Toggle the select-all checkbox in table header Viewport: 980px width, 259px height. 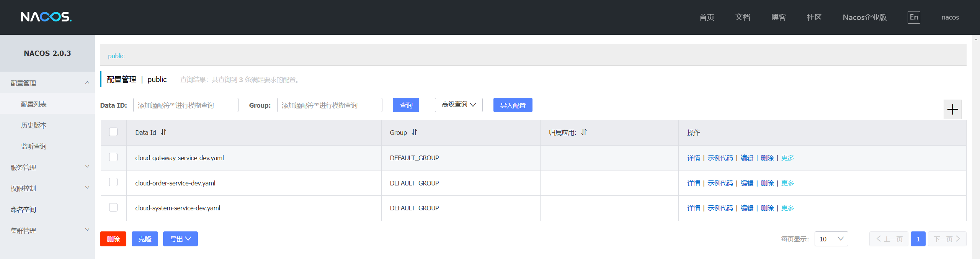(113, 132)
